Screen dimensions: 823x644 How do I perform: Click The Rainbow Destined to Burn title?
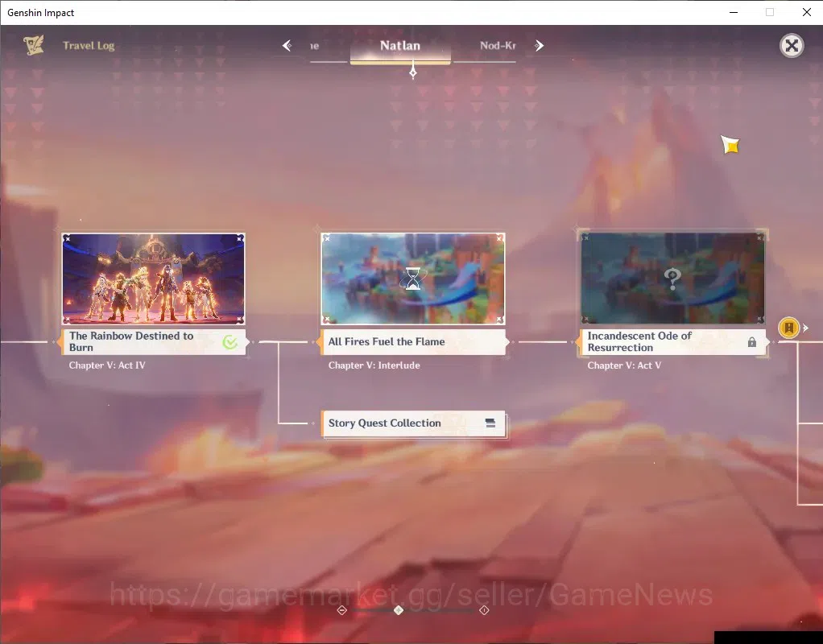131,341
